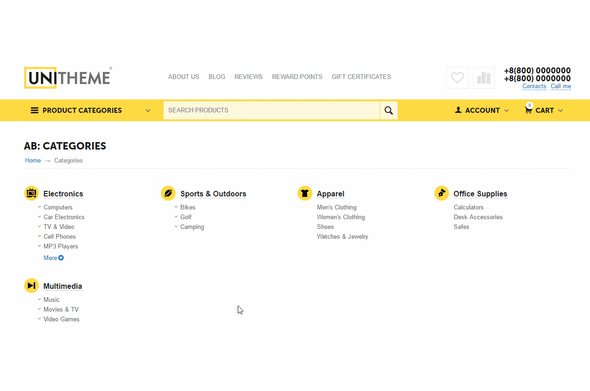The width and height of the screenshot is (590, 391).
Task: Open the Car Electronics subcategory text
Action: tap(64, 217)
